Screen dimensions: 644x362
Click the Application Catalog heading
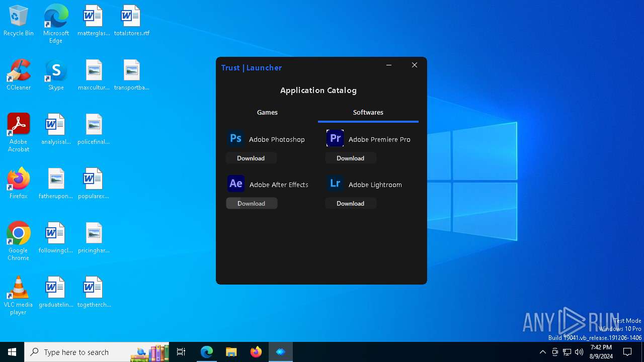[318, 90]
